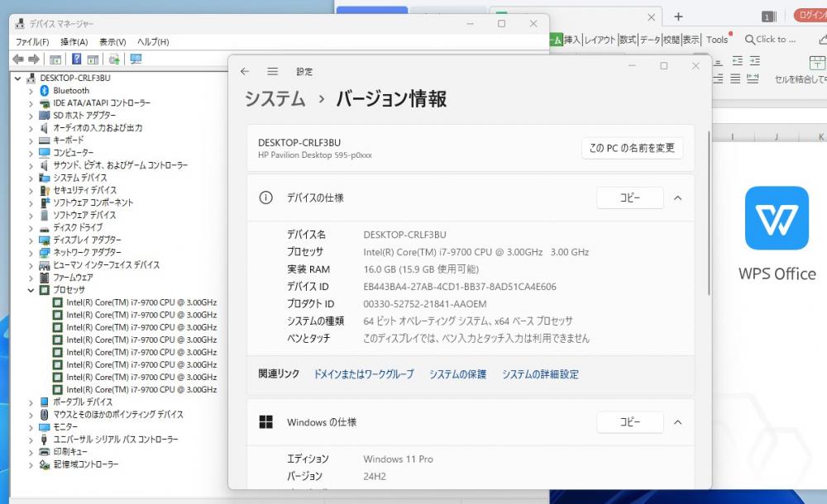Open the ファイル(F) menu in Device Manager
This screenshot has height=504, width=827.
pyautogui.click(x=32, y=42)
